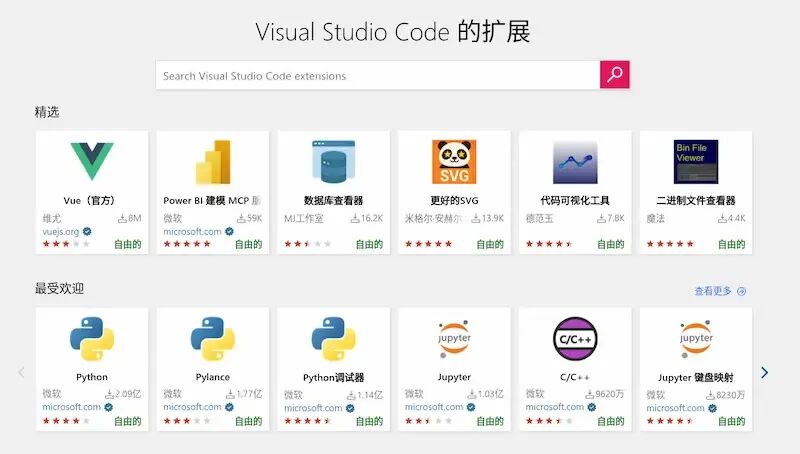Open the C/C++ extension logo
Screen dimensions: 800x454
coord(575,339)
